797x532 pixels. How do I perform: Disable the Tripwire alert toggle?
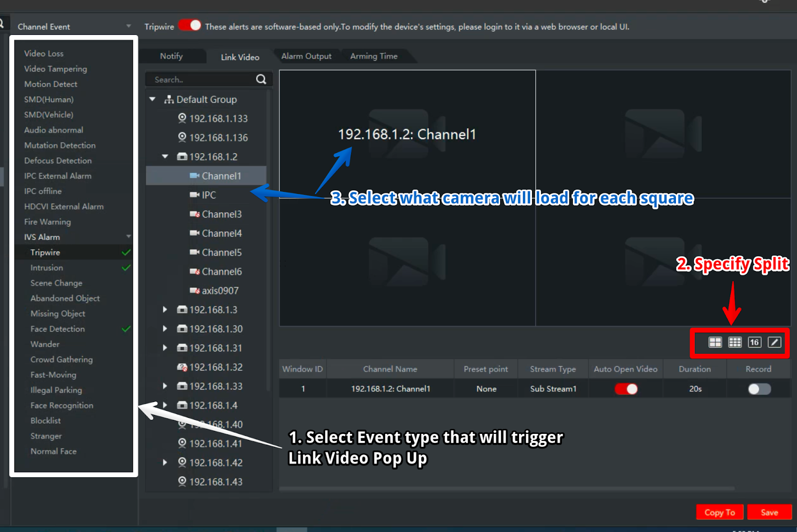point(190,25)
